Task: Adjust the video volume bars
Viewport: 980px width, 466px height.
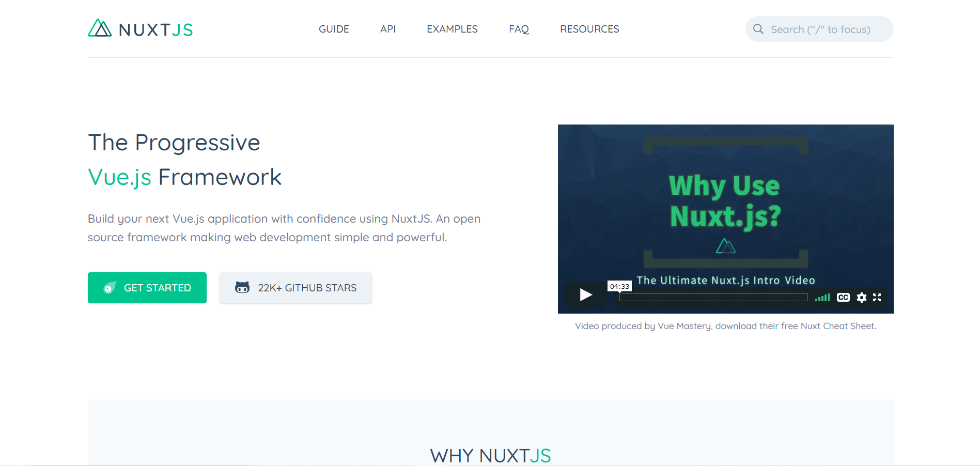Action: click(x=822, y=298)
